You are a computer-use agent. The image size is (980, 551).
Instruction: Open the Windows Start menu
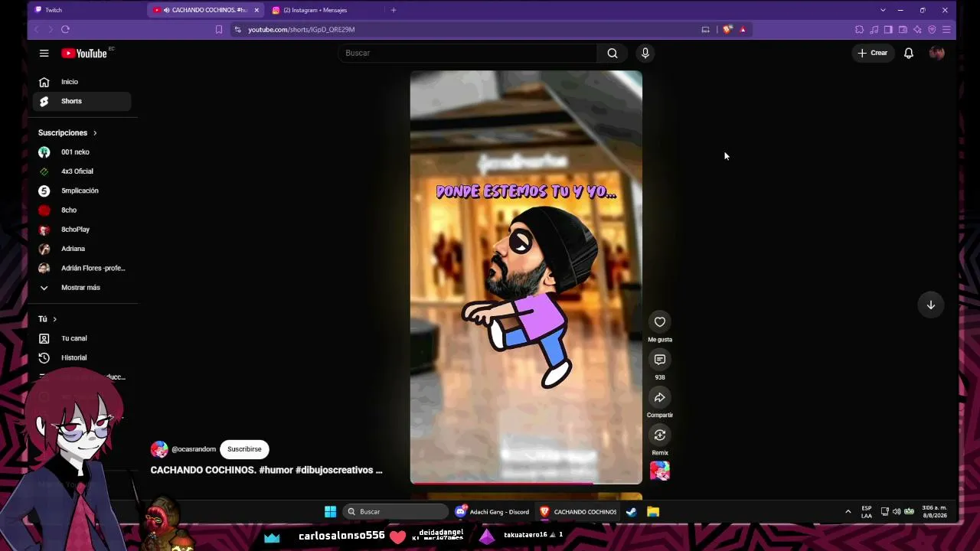tap(330, 512)
